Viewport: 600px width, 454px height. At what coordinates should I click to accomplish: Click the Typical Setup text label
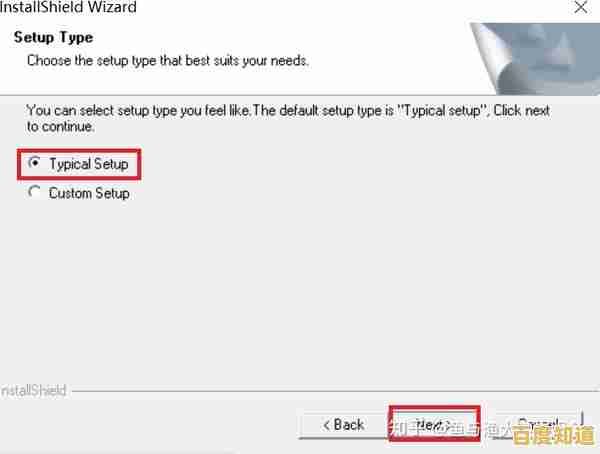point(89,164)
